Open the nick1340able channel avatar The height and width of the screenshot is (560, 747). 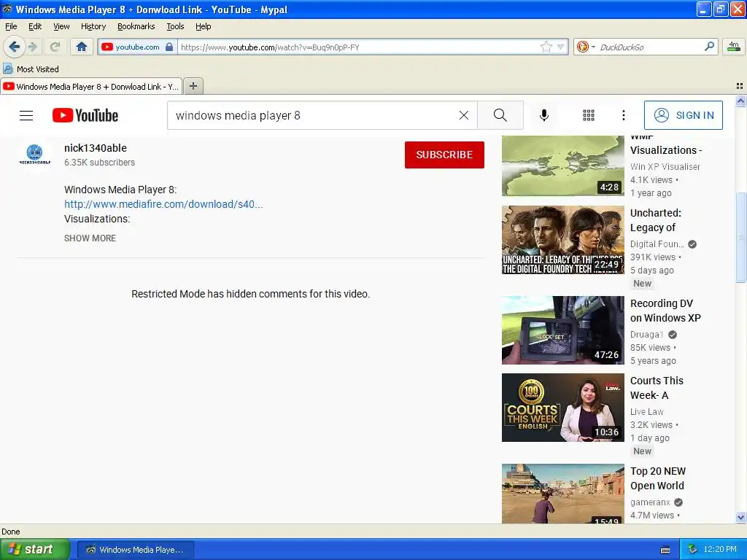35,155
